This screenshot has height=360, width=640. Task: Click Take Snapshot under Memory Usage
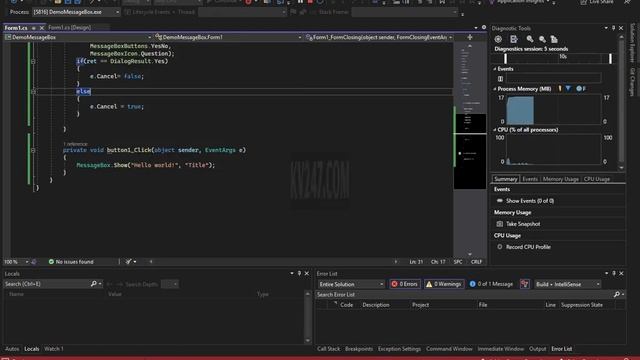click(523, 224)
